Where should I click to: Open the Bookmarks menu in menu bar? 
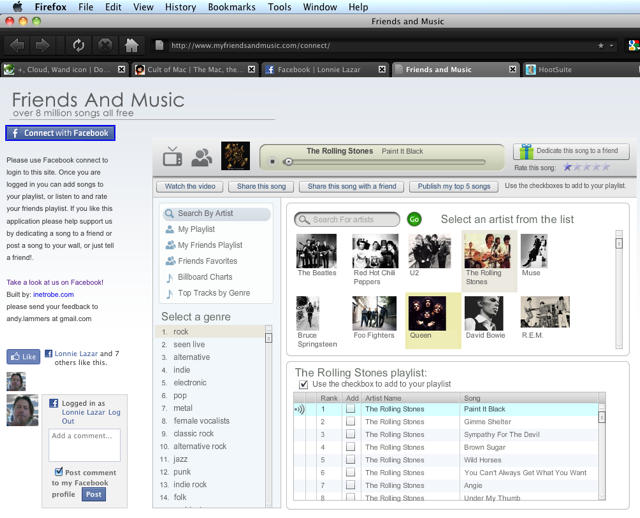click(231, 7)
